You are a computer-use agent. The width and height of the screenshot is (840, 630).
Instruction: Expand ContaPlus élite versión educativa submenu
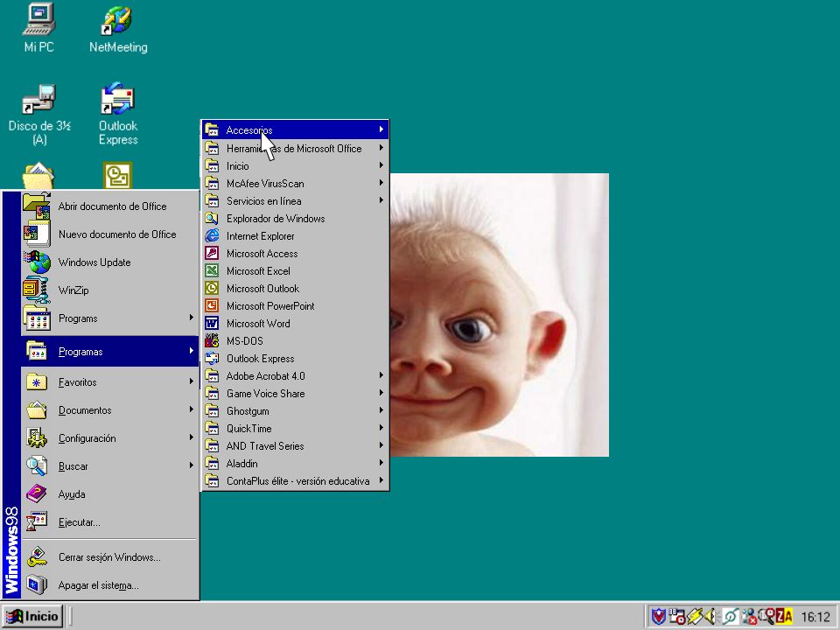coord(295,481)
